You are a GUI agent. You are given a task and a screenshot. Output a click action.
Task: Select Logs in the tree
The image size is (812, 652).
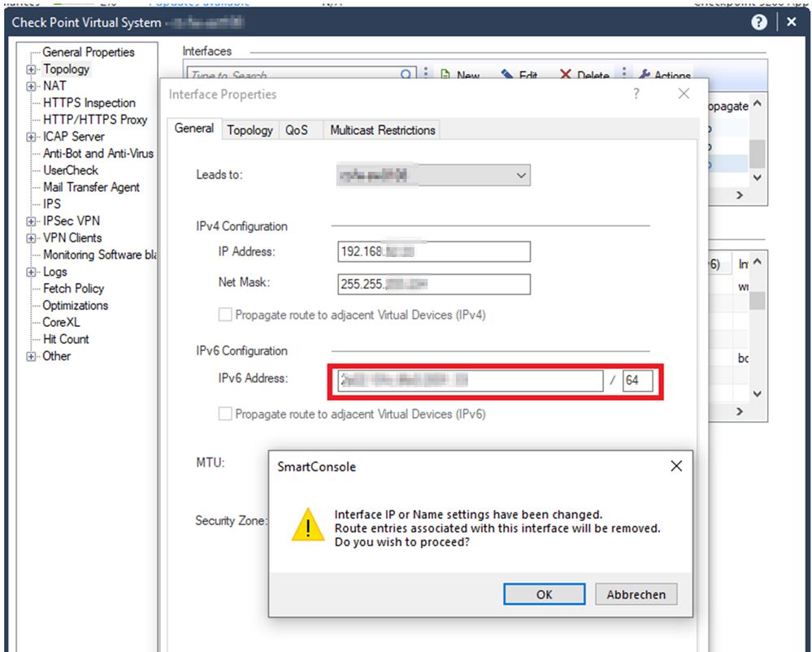click(x=55, y=272)
